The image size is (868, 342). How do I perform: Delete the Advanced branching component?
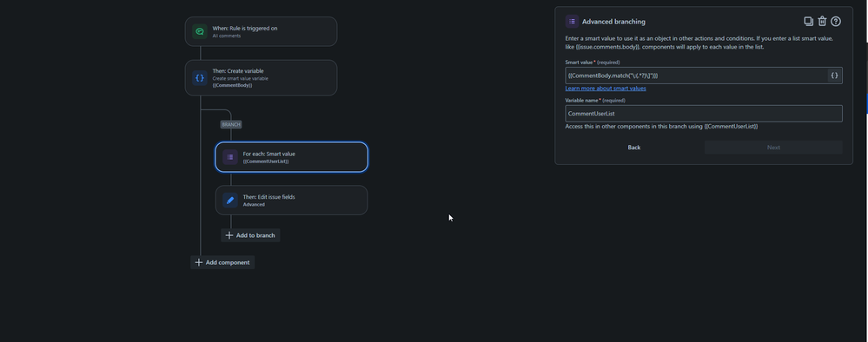[x=822, y=22]
